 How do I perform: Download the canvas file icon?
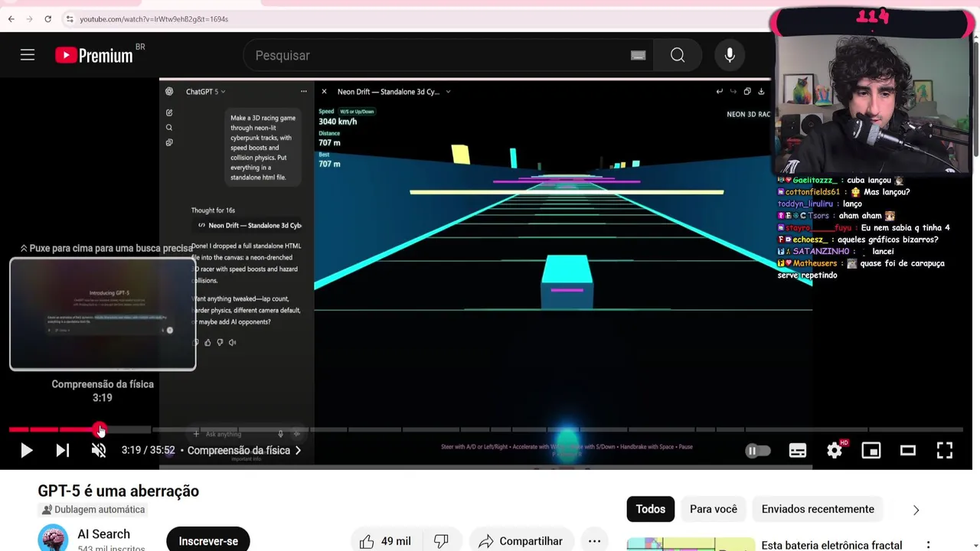click(x=761, y=92)
